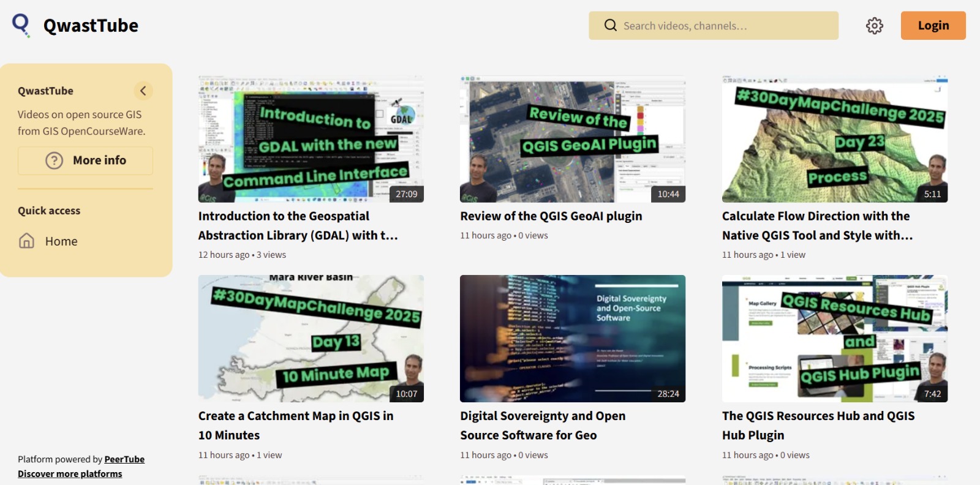Open the Digital Sovereignty video thumbnail
980x485 pixels.
coord(572,339)
